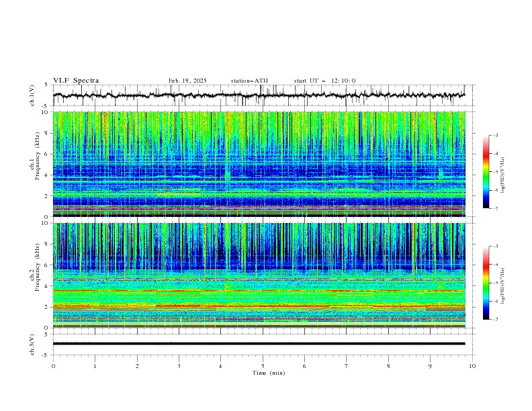Click the "-5" label on ch.2 colorbar
532x411 pixels.
click(x=496, y=283)
